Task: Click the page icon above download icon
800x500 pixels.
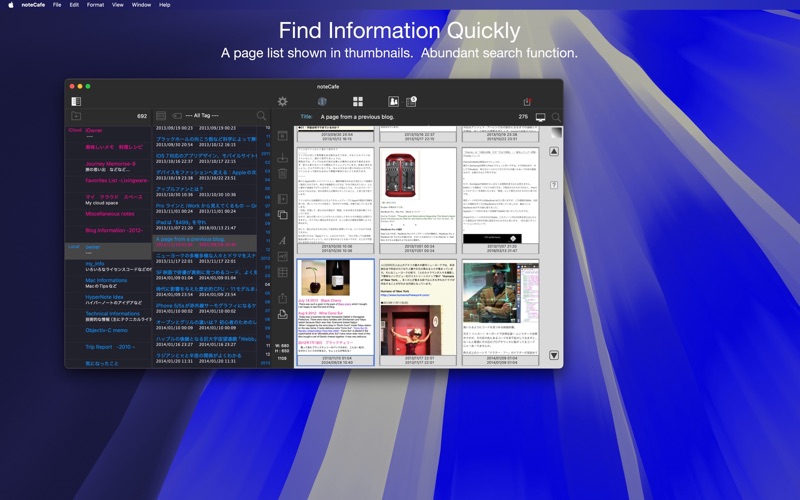Action: click(282, 136)
